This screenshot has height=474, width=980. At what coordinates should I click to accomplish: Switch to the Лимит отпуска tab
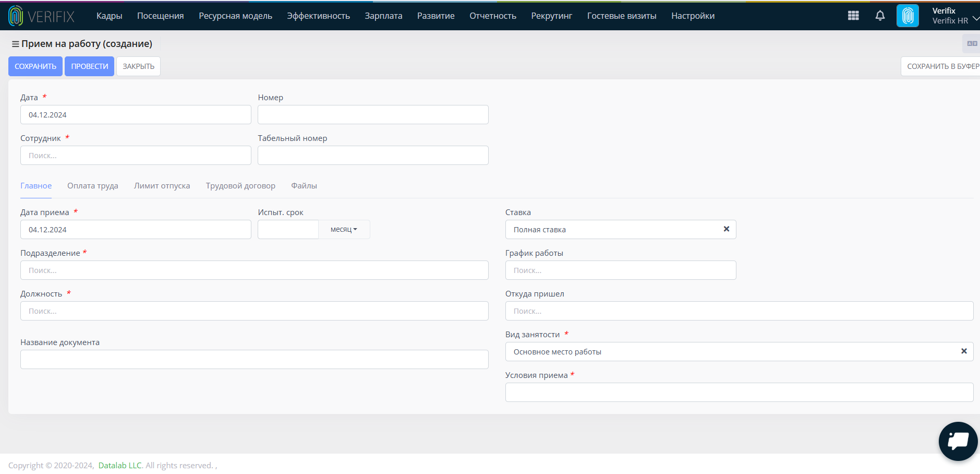[x=162, y=186]
